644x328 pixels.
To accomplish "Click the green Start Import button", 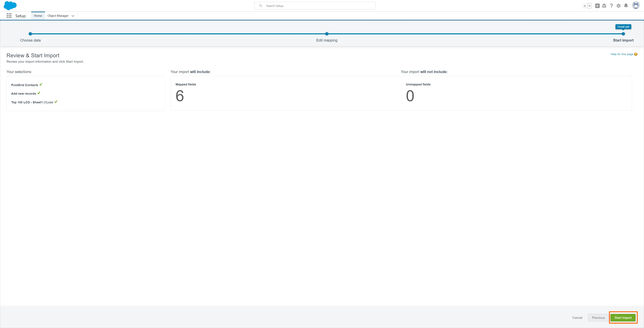I will coord(623,317).
